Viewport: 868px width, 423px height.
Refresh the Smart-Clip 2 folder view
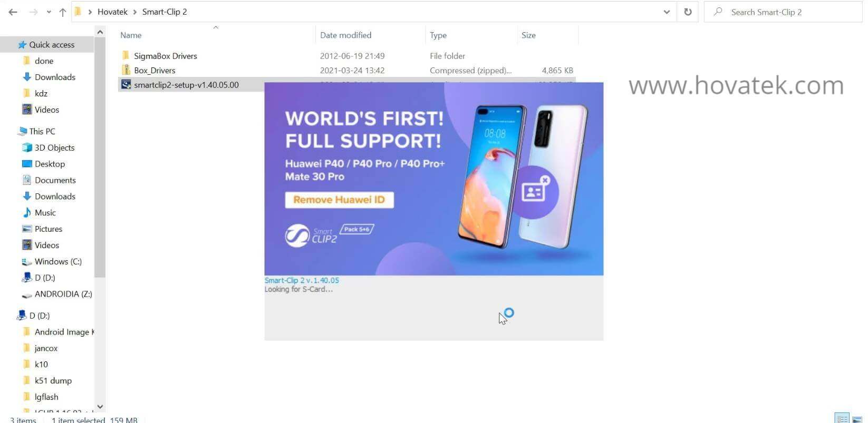coord(688,12)
